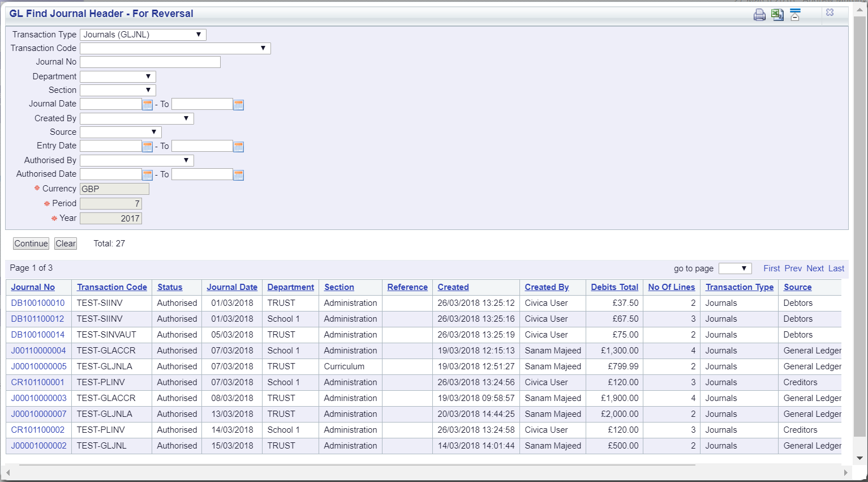Open the Source dropdown
868x482 pixels.
coord(121,132)
